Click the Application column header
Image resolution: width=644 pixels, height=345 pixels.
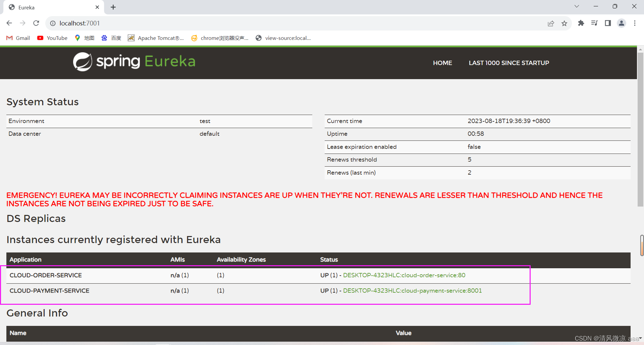[25, 259]
